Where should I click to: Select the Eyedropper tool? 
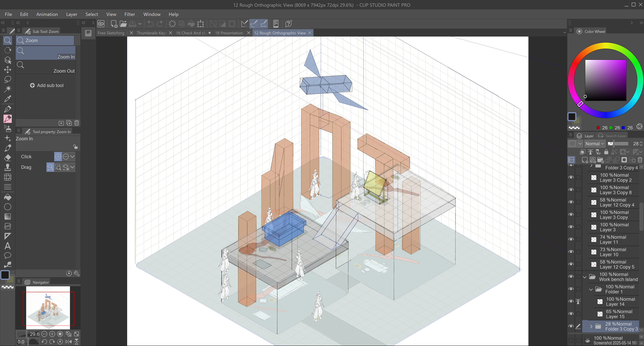tap(8, 99)
